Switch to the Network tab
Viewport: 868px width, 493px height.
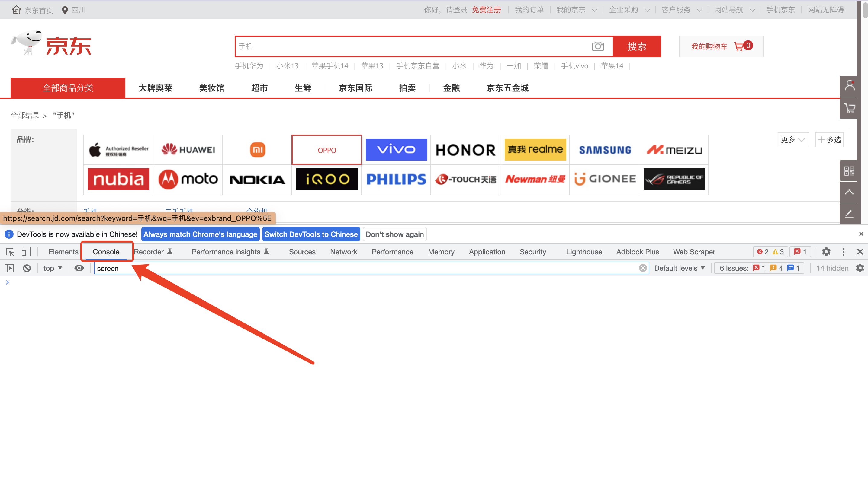tap(343, 252)
